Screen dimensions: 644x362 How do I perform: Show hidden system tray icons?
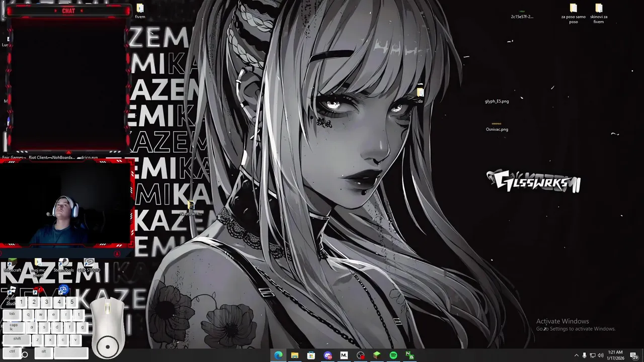click(x=577, y=355)
